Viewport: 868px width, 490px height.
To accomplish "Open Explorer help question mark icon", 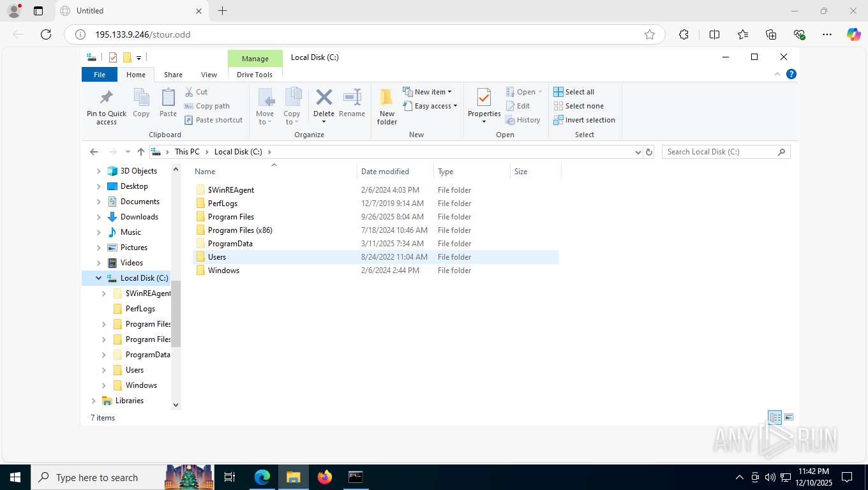I will (x=791, y=74).
